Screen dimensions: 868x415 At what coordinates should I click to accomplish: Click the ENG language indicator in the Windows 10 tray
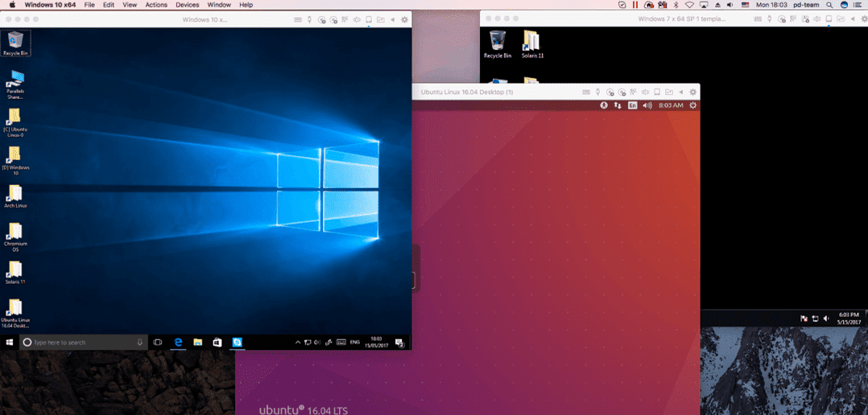tap(355, 343)
